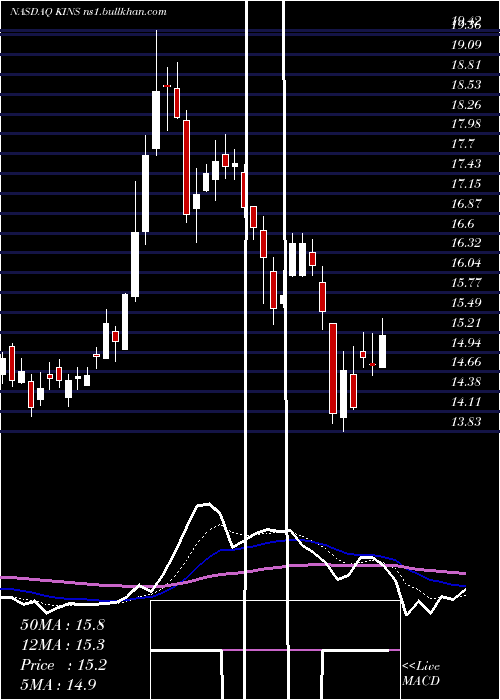Click the 16.87 price axis label
This screenshot has height=700, width=500.
[x=466, y=204]
